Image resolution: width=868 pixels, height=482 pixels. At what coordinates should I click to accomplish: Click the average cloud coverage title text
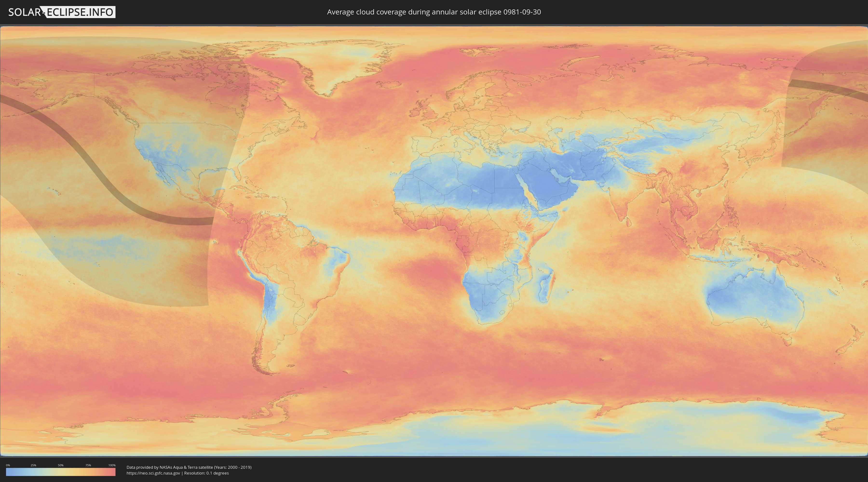click(x=434, y=12)
